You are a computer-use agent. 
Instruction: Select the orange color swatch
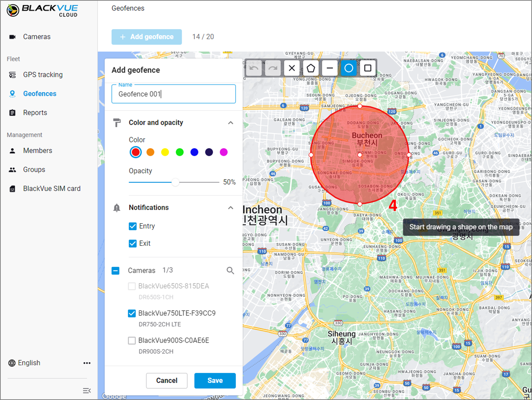tap(150, 152)
